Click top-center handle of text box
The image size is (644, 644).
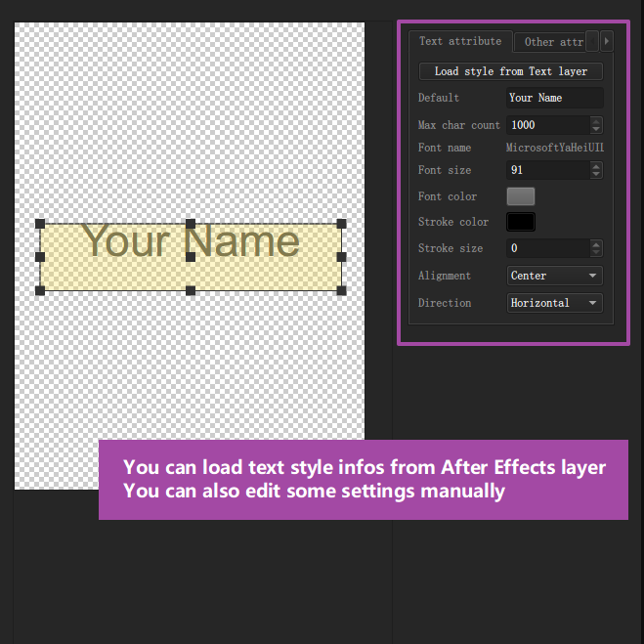tap(191, 224)
